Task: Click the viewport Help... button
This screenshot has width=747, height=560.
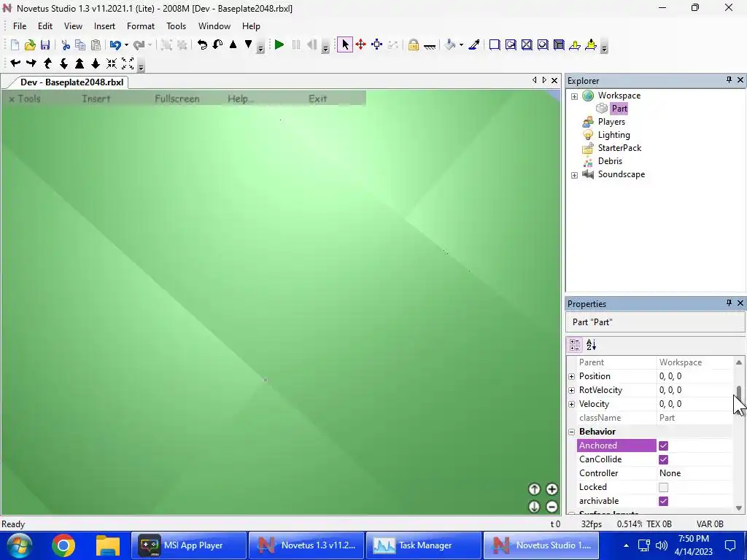Action: [x=241, y=98]
